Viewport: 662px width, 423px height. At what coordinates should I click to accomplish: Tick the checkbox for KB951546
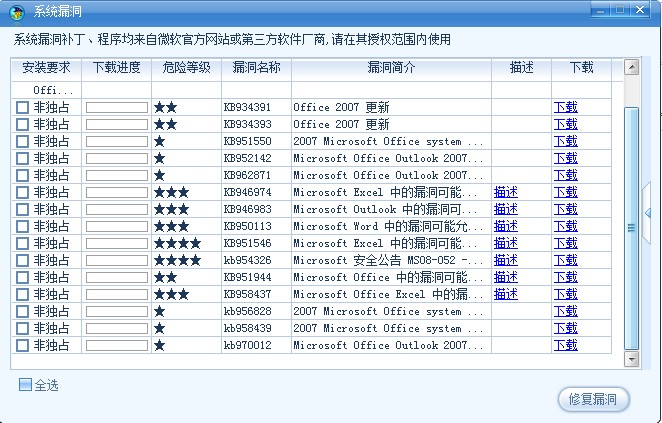tap(22, 244)
